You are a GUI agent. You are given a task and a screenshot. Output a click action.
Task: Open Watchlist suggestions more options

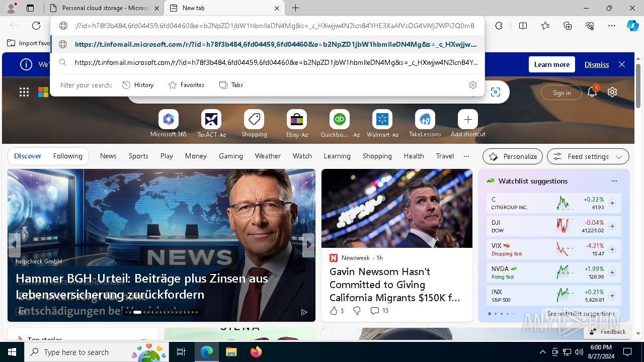point(614,181)
